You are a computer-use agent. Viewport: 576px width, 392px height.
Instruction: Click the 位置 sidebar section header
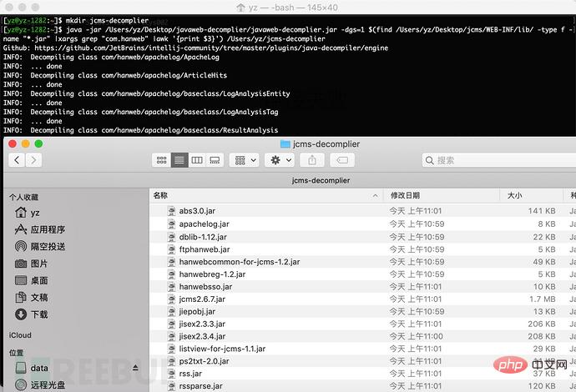point(16,353)
